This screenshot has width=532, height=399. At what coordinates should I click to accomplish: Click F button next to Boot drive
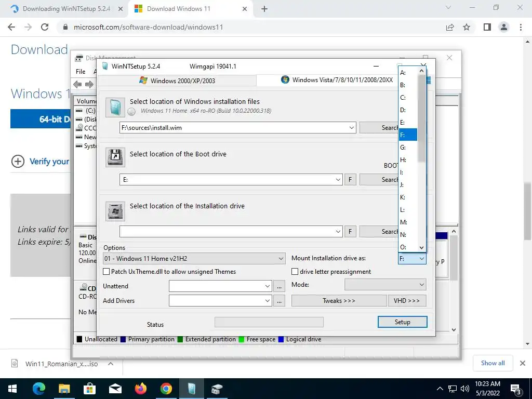click(350, 180)
